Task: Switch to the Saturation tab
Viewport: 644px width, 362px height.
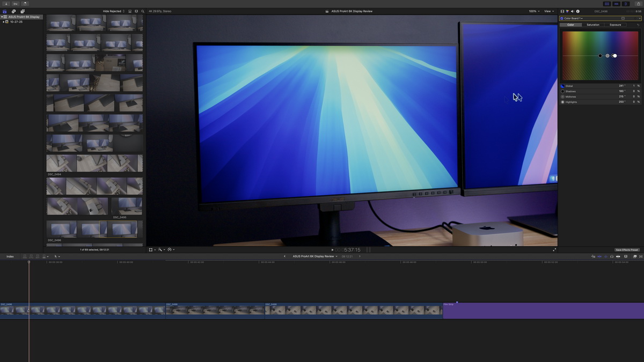Action: point(593,25)
